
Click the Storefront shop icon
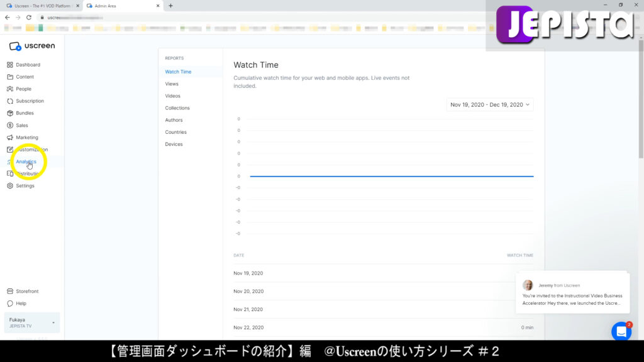(x=10, y=292)
